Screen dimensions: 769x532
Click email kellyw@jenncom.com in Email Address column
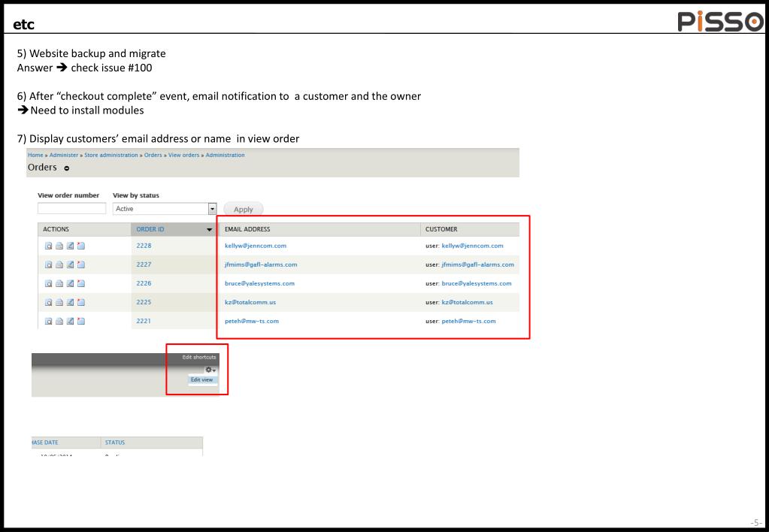[x=256, y=246]
